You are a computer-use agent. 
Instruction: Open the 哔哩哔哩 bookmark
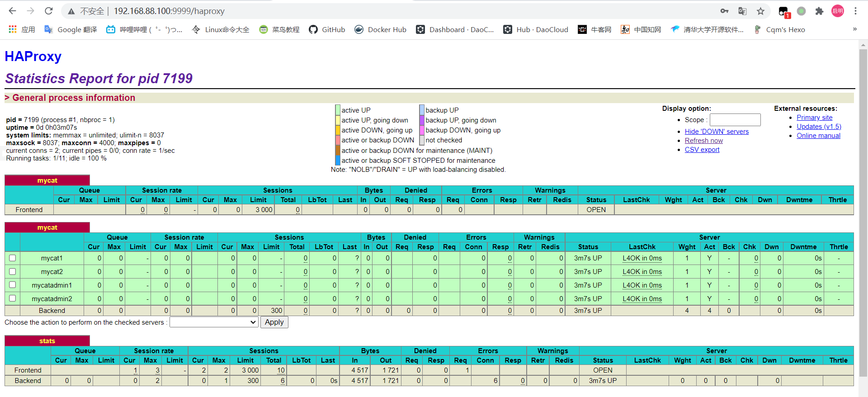[x=144, y=29]
